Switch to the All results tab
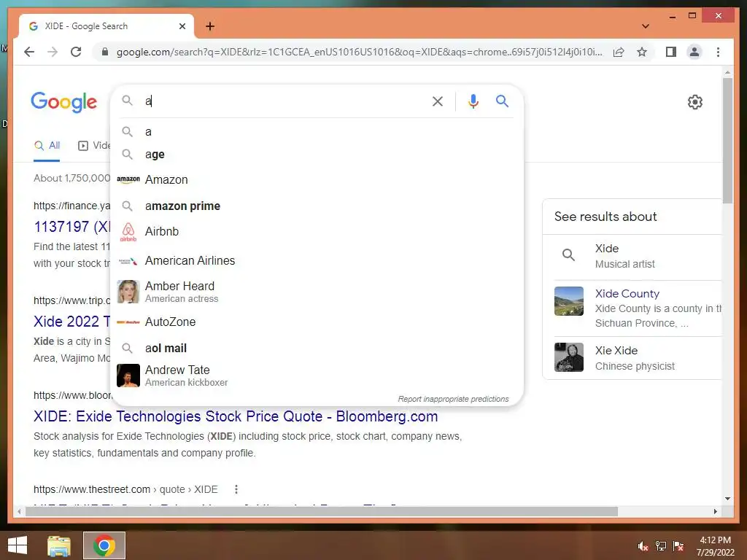747x560 pixels. [47, 145]
